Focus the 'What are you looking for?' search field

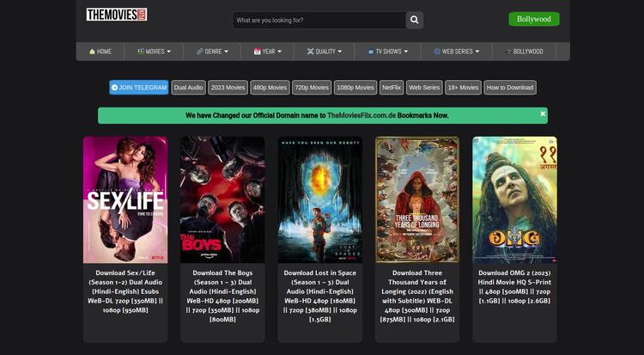tap(319, 20)
